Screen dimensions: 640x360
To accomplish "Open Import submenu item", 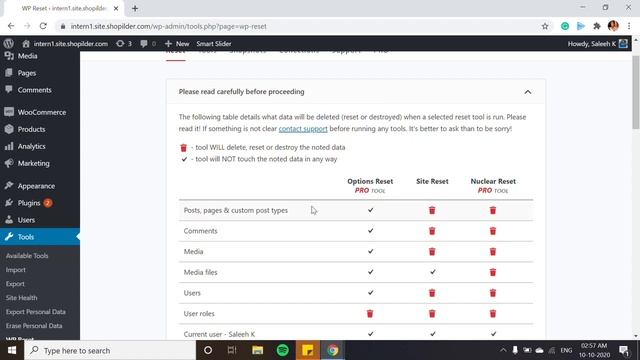I will [x=16, y=270].
